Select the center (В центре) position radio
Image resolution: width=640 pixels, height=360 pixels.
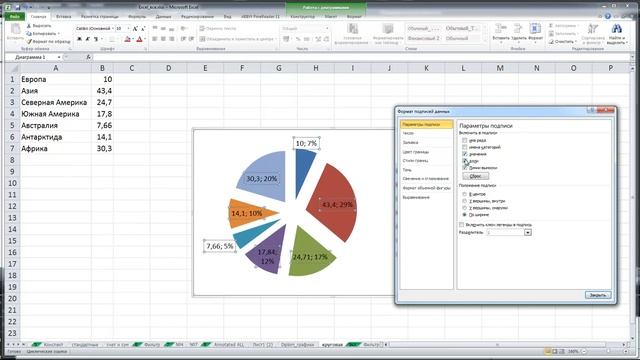tap(464, 194)
